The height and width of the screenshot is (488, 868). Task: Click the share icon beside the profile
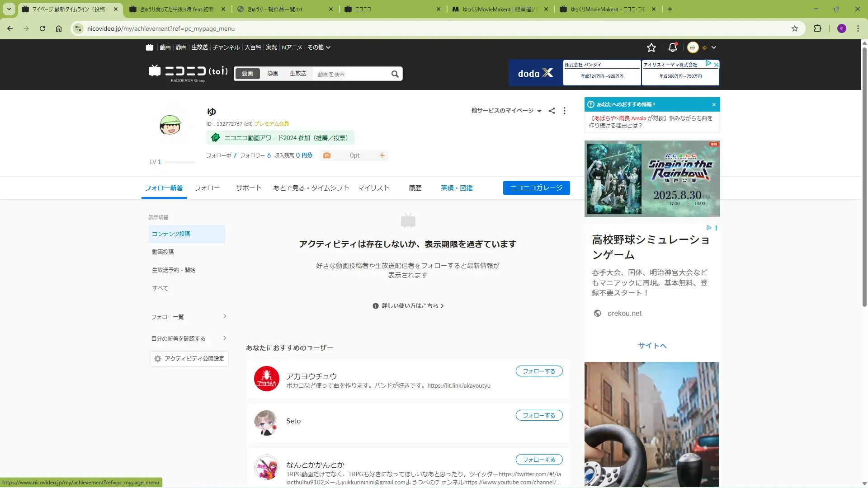[x=552, y=111]
